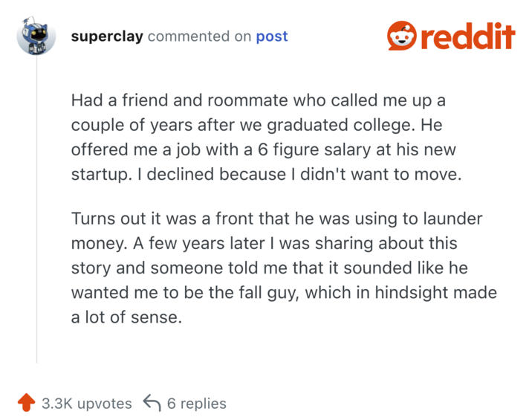
Task: Follow the blue "post" link
Action: 272,36
